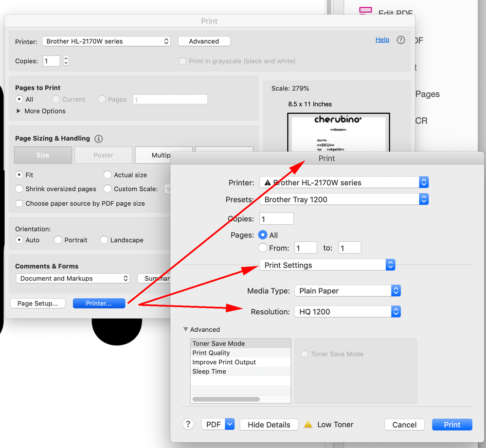Select the Pages radio button in Pages to Print
The width and height of the screenshot is (486, 448).
coord(102,99)
